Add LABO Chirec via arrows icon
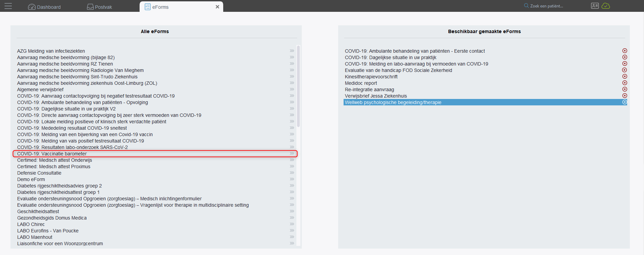The image size is (644, 255). click(x=292, y=224)
